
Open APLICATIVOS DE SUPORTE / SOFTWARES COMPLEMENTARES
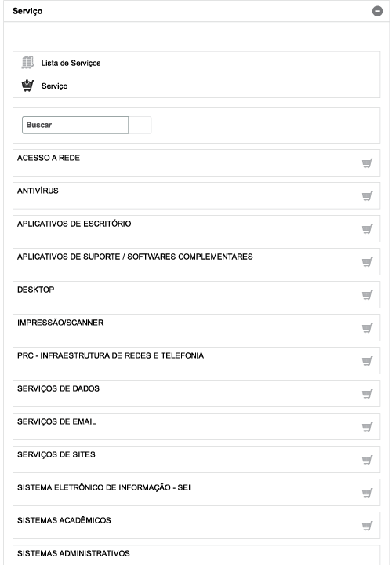coord(196,262)
